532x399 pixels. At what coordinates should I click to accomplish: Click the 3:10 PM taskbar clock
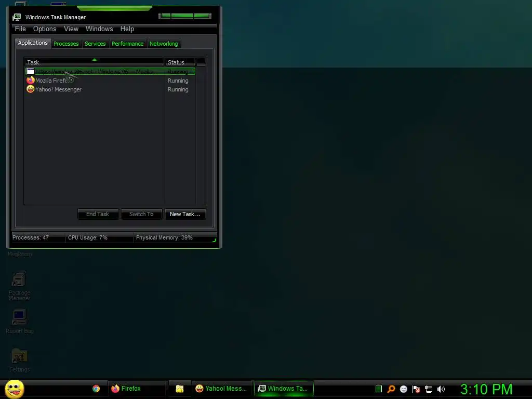coord(486,389)
